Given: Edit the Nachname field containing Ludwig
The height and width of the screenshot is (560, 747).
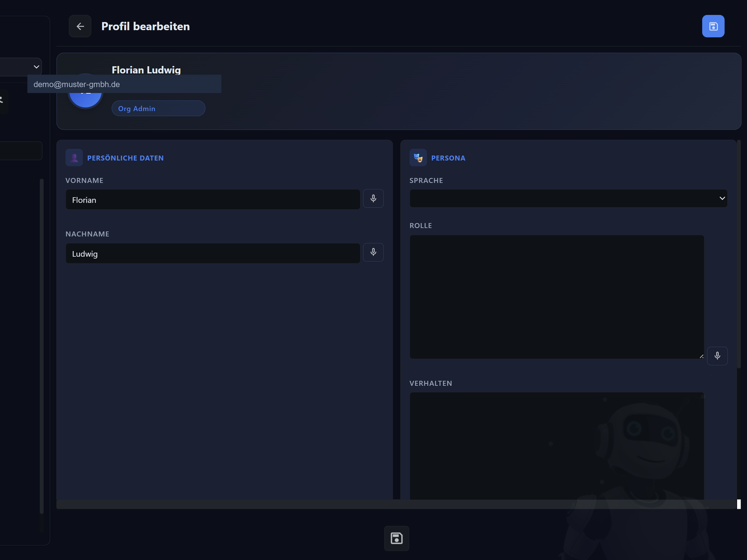Looking at the screenshot, I should coord(212,253).
